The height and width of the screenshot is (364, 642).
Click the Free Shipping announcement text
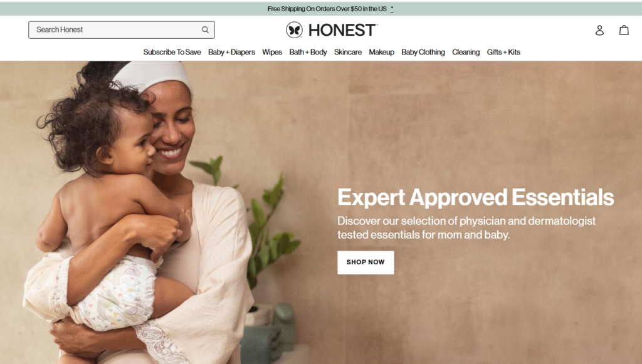tap(327, 9)
